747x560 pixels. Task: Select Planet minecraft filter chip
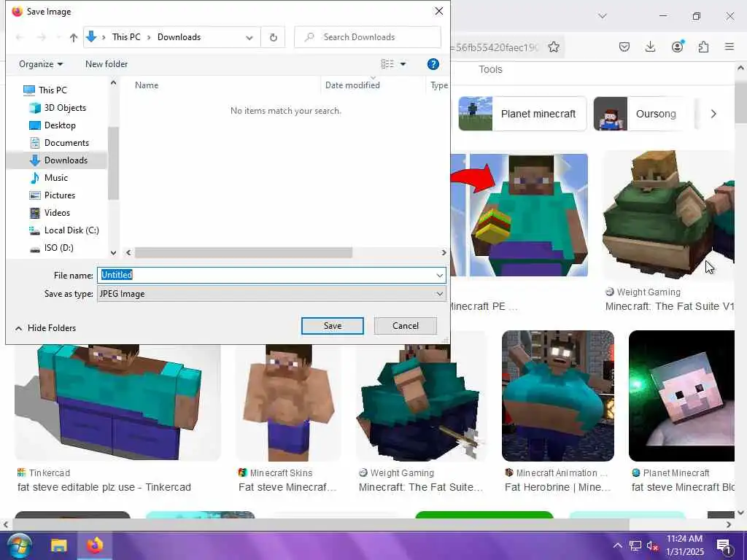(522, 114)
